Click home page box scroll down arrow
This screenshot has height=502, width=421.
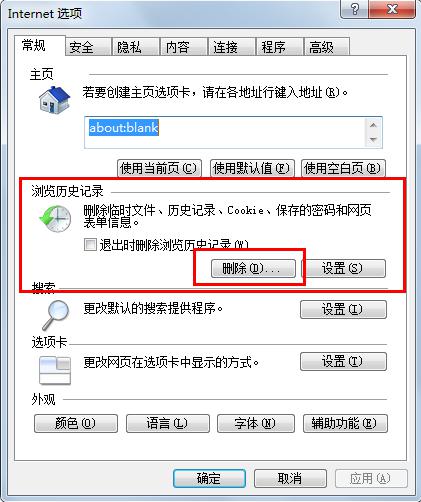tap(373, 139)
